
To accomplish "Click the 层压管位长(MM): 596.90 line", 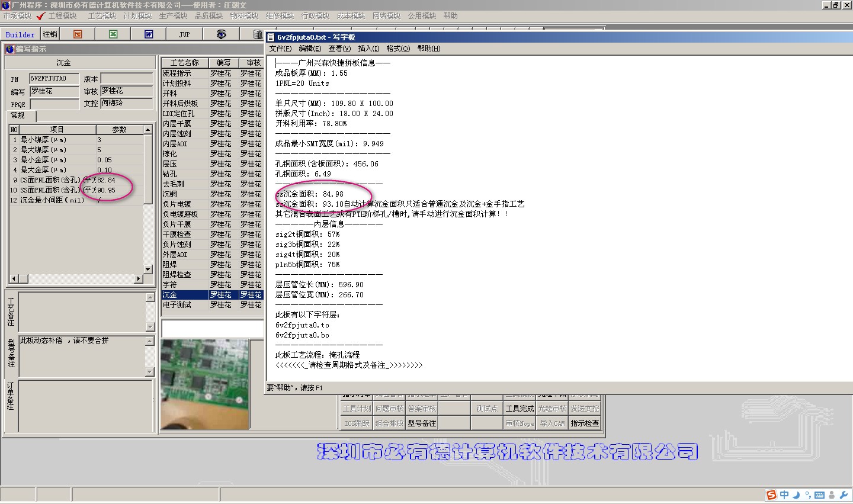I will click(x=319, y=285).
